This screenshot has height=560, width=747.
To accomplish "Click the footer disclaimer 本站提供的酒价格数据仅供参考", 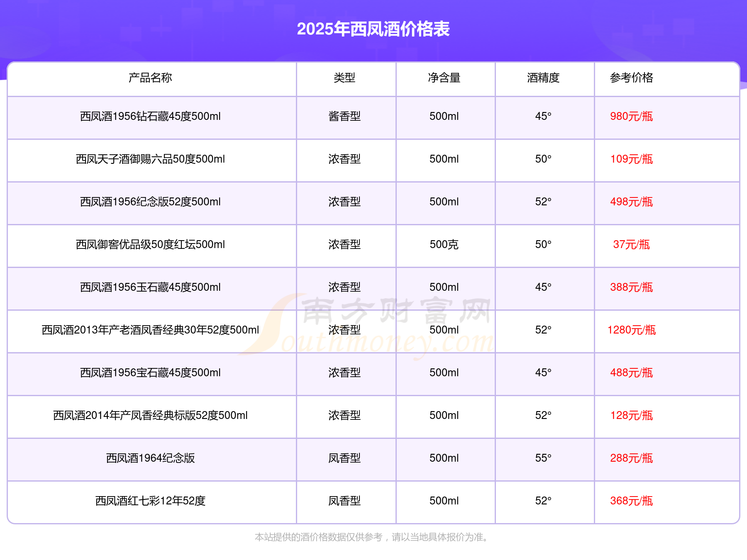I will (x=318, y=537).
